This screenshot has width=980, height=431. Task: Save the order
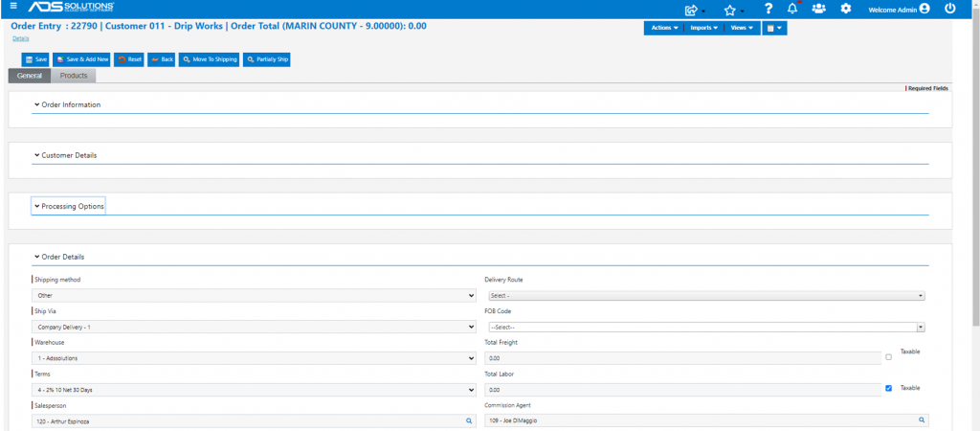tap(35, 59)
